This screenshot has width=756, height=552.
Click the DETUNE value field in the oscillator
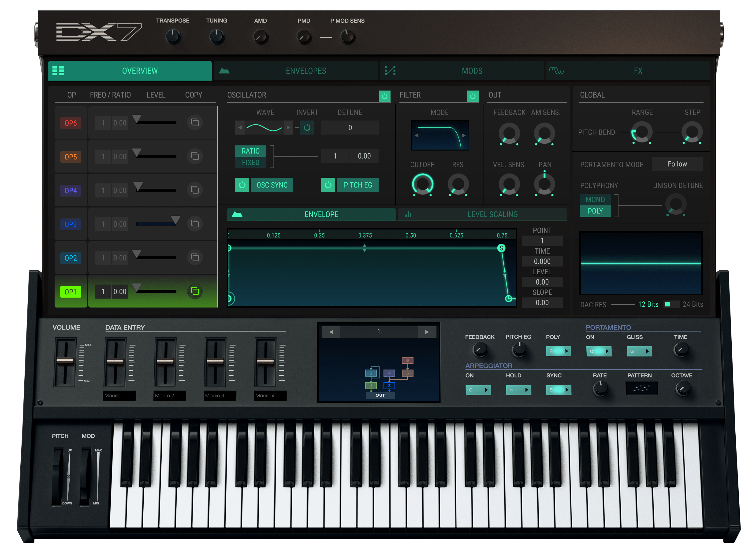(x=350, y=127)
